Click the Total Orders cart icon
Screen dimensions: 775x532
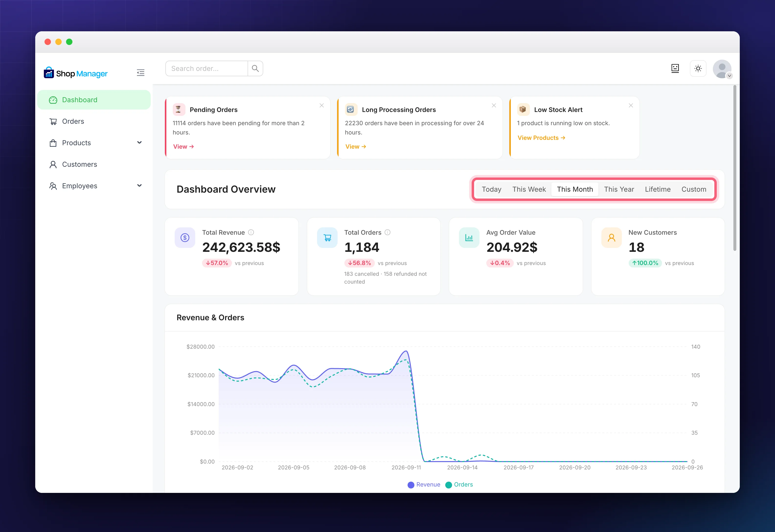click(x=327, y=237)
